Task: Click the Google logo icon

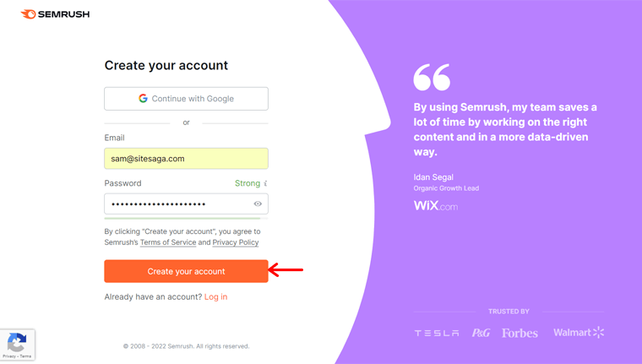Action: click(143, 98)
